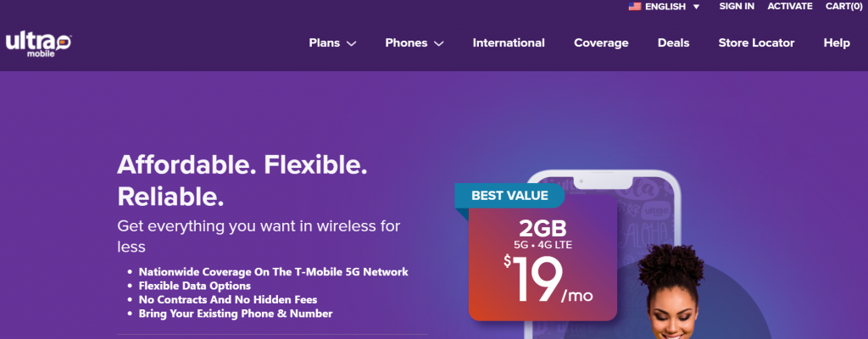Click the Ultra Mobile logo
This screenshot has width=868, height=339.
(39, 44)
